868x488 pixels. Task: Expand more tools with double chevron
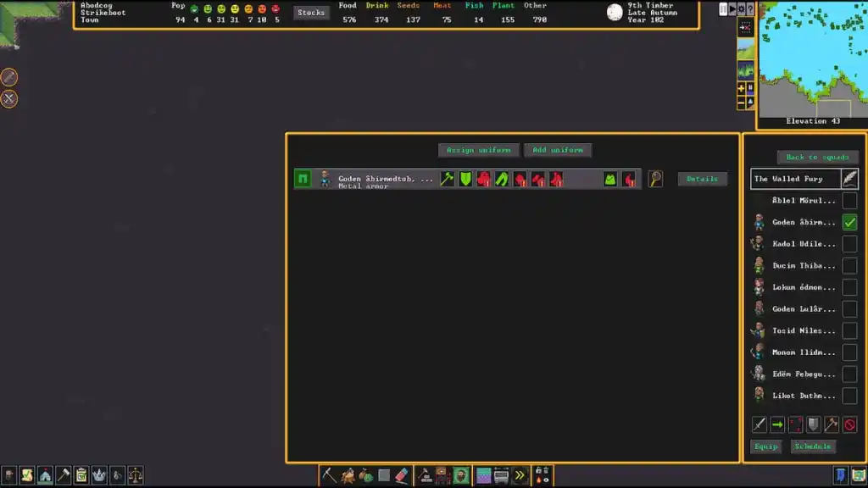coord(520,475)
